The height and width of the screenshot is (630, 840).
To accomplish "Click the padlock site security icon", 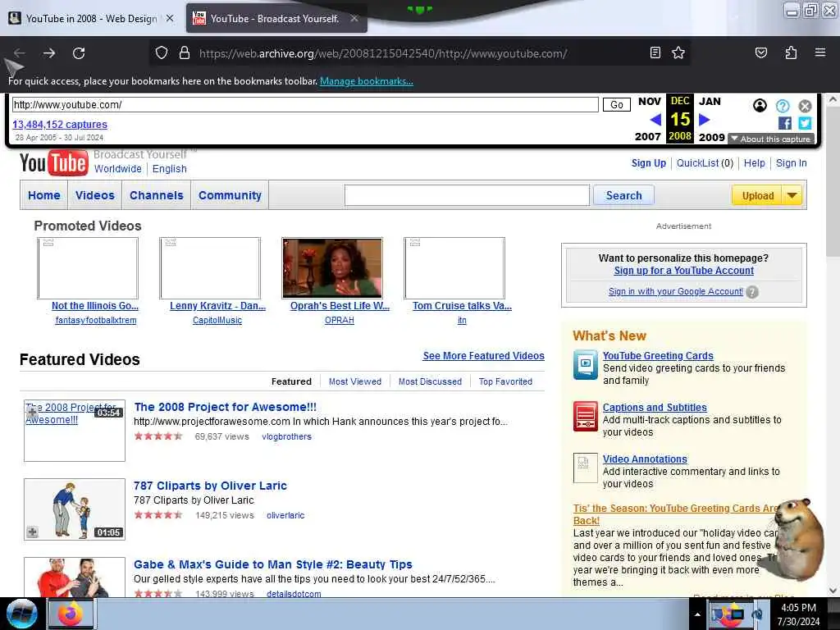I will click(185, 52).
